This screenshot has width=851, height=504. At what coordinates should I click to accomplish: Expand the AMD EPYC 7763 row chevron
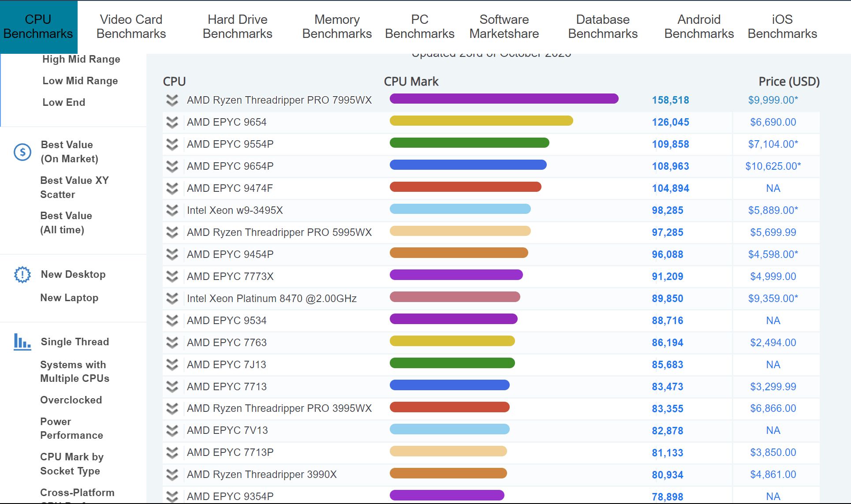point(172,343)
